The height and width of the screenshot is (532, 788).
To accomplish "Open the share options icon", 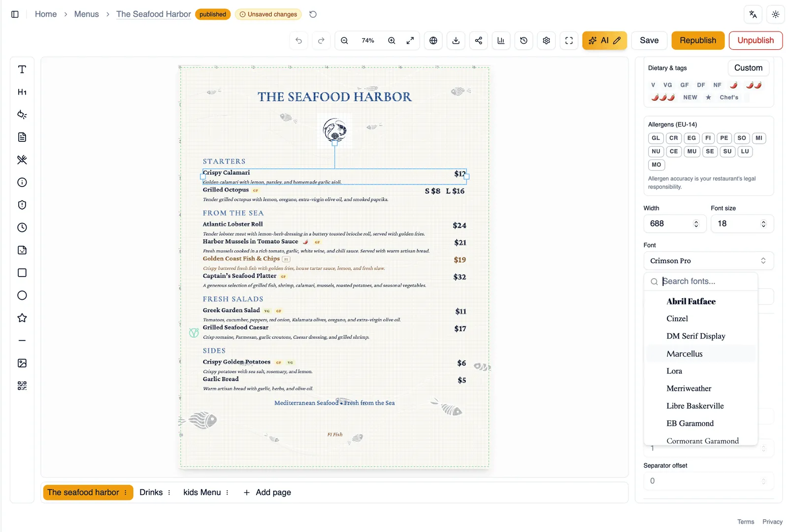I will click(x=479, y=40).
